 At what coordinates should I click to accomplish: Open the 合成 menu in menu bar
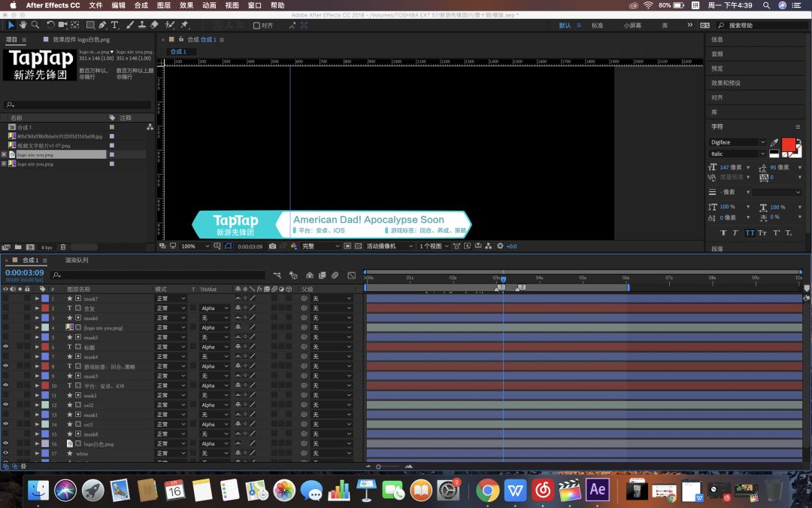pyautogui.click(x=141, y=5)
